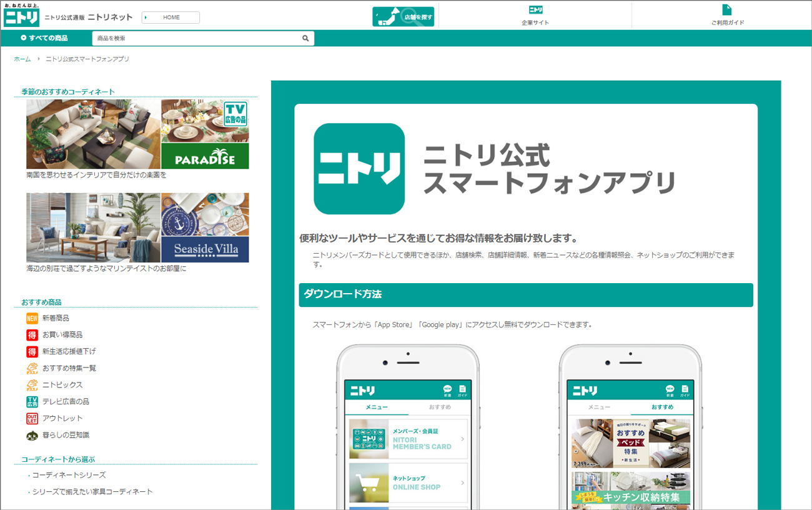This screenshot has width=812, height=510.
Task: Open the ニトピックス link
Action: [x=62, y=385]
